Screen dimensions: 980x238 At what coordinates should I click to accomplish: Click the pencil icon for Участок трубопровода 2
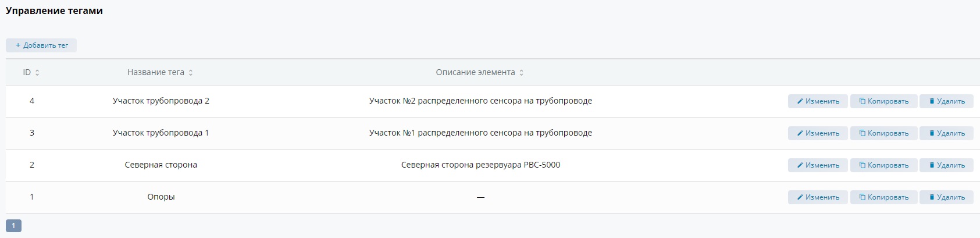800,101
